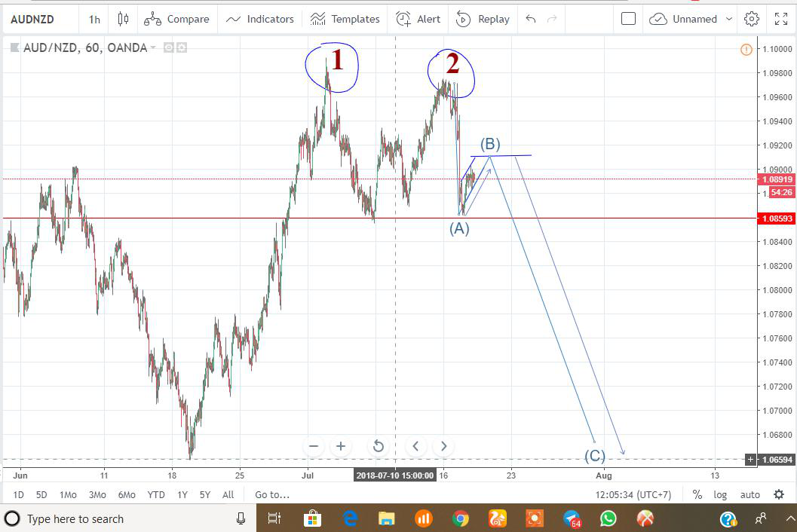
Task: Open the People icon in system tray
Action: click(x=761, y=518)
